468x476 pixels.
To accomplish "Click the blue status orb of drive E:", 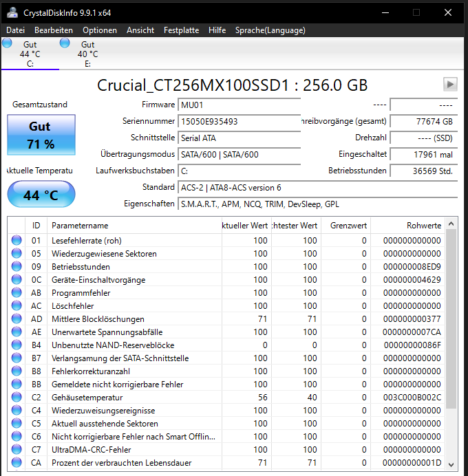I will pos(65,43).
